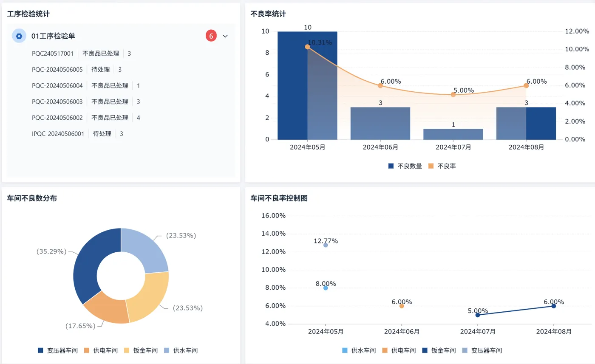
Task: Click the 2024年07月 bar showing 1
Action: pyautogui.click(x=453, y=134)
